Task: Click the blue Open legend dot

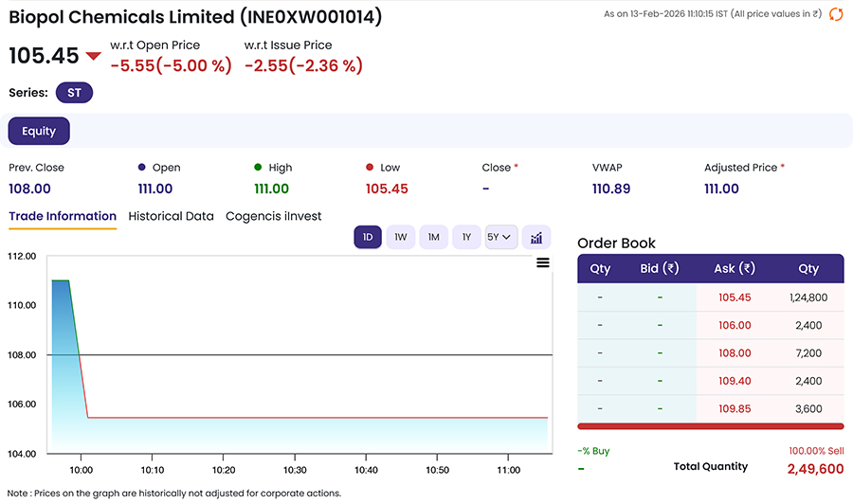Action: click(x=142, y=167)
